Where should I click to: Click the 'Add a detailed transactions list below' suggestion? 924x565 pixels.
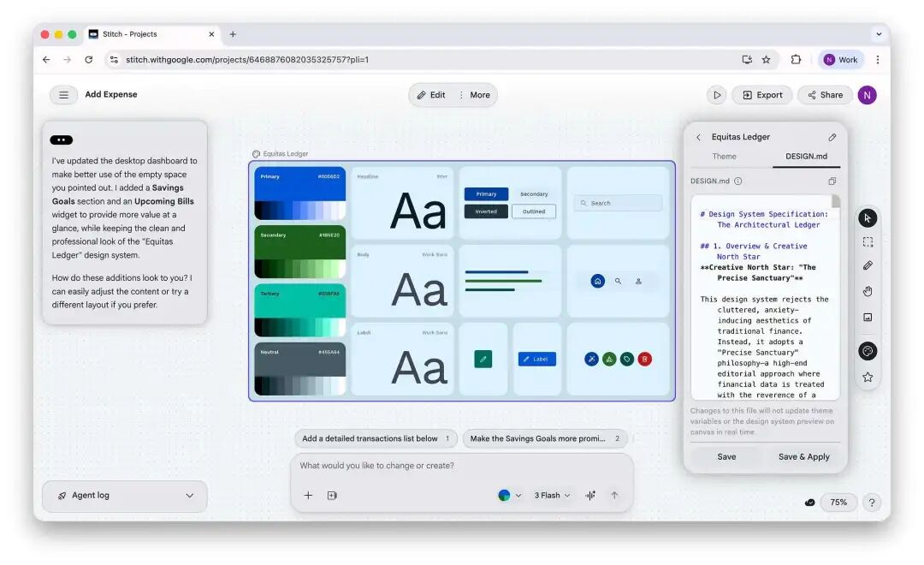376,438
